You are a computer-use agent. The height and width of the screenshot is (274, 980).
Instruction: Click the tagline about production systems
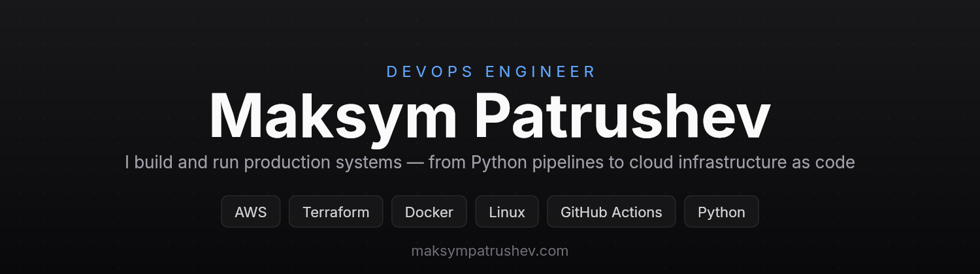point(490,162)
